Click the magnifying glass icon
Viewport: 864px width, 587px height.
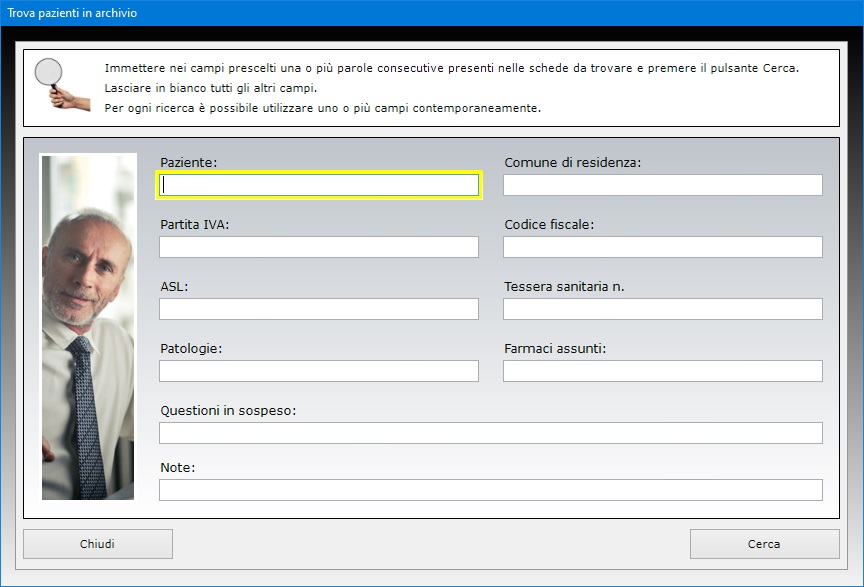pyautogui.click(x=61, y=85)
